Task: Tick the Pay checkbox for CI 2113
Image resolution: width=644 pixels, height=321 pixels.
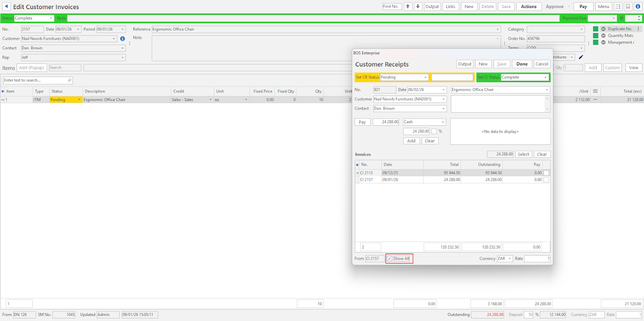Action: pos(546,173)
